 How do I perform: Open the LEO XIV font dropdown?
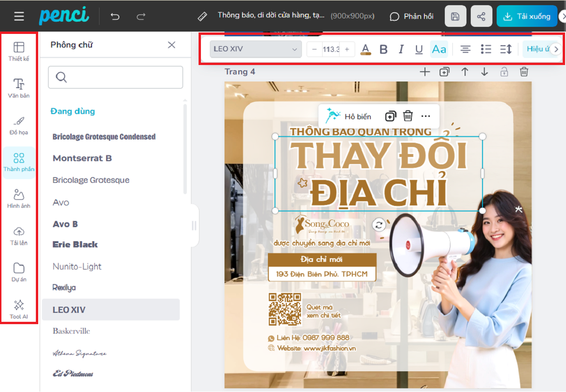click(x=255, y=49)
